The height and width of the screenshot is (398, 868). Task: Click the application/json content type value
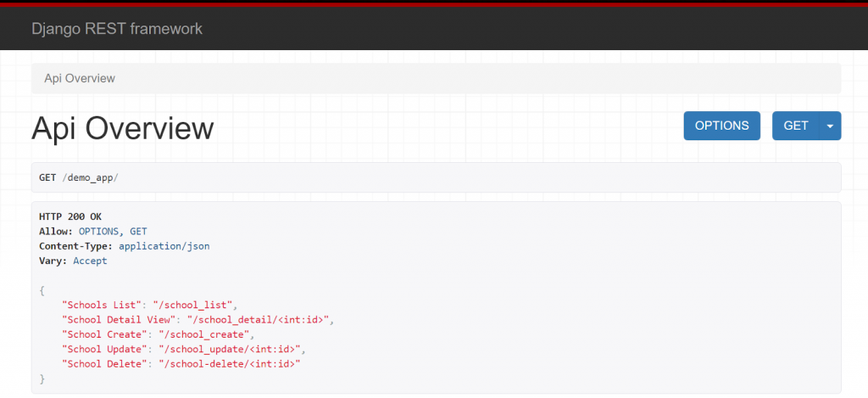(164, 245)
